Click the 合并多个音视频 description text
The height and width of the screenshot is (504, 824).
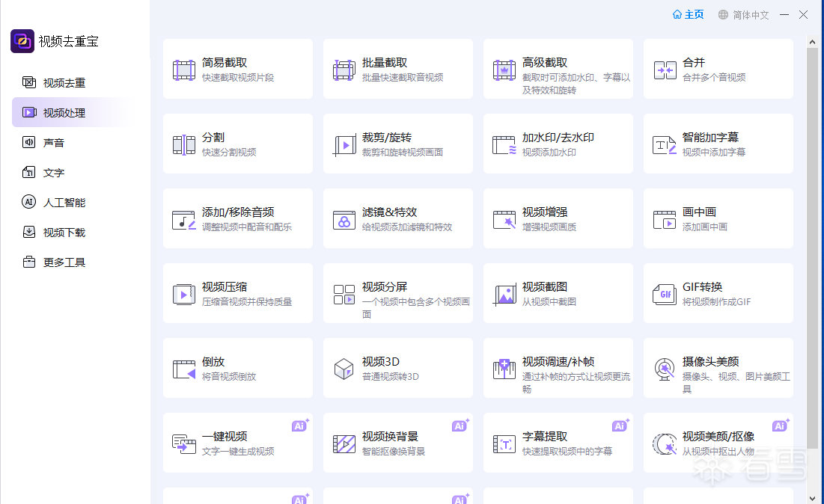click(714, 78)
